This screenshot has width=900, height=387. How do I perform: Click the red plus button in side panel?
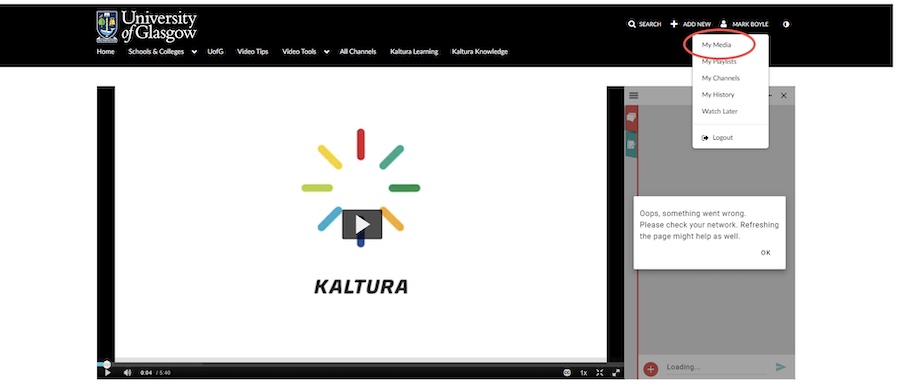pos(650,369)
